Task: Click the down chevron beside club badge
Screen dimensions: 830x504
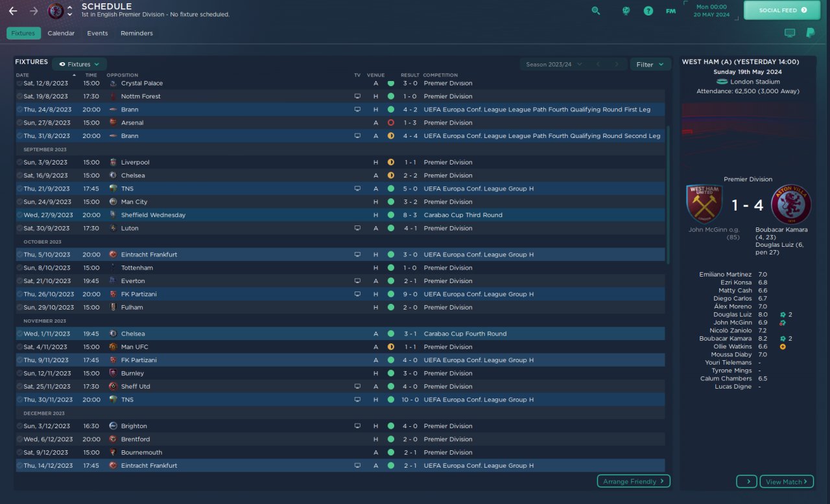Action: tap(70, 14)
